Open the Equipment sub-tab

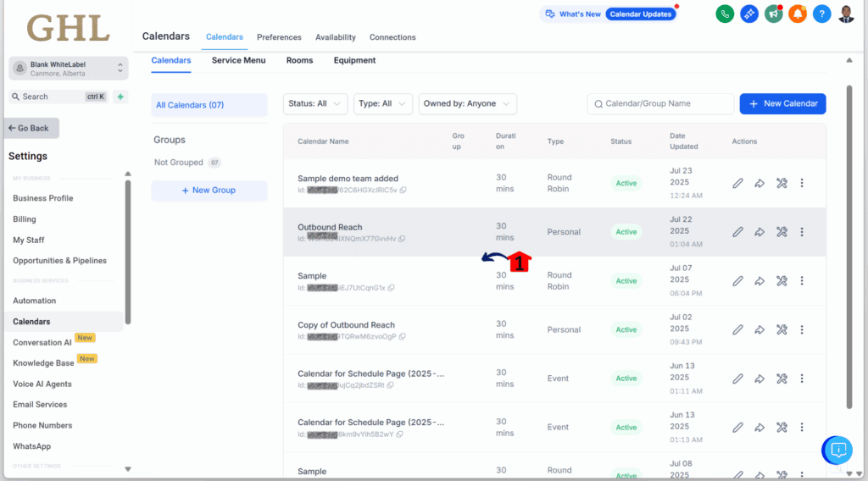tap(354, 60)
